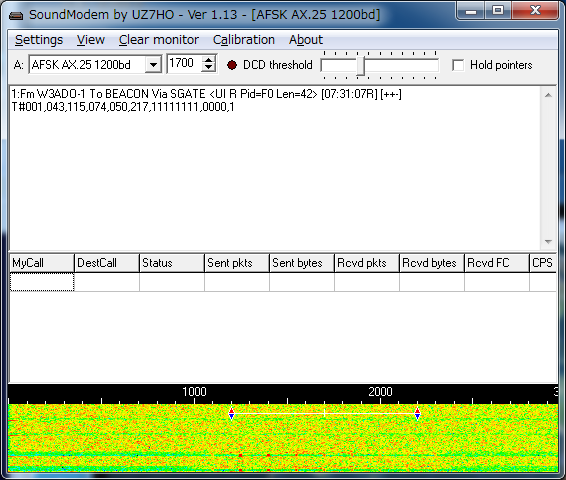Click the Status column header
566x480 pixels.
pyautogui.click(x=172, y=263)
